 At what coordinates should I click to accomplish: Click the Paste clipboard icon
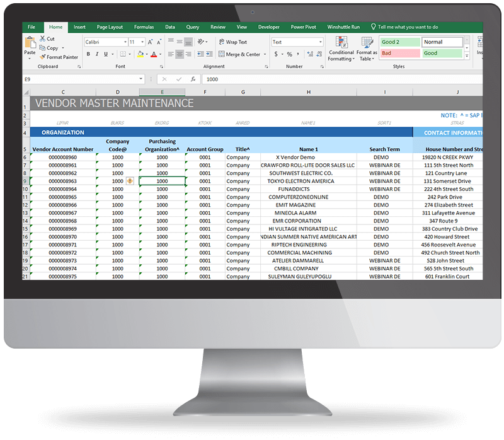point(30,43)
